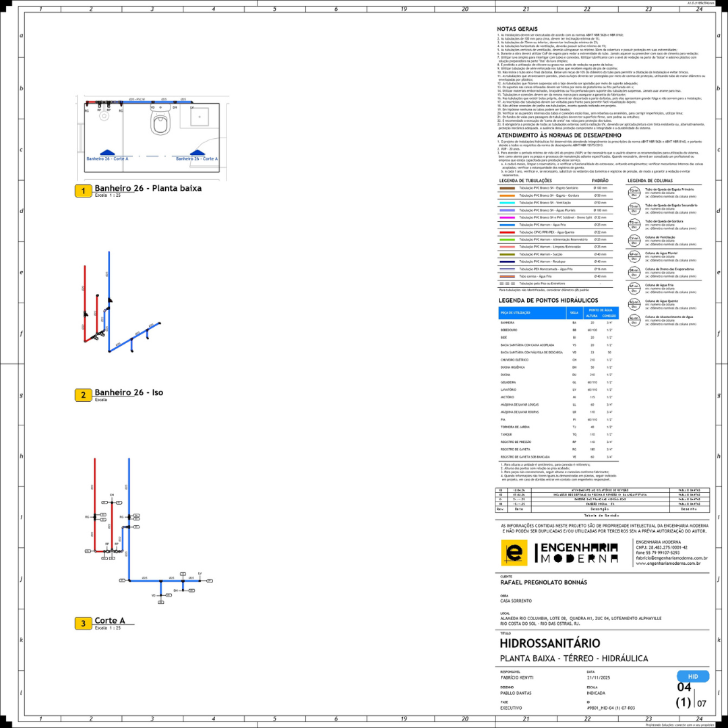Click the sheet number '04'
Viewport: 728px width, 728px height.
coord(684,687)
